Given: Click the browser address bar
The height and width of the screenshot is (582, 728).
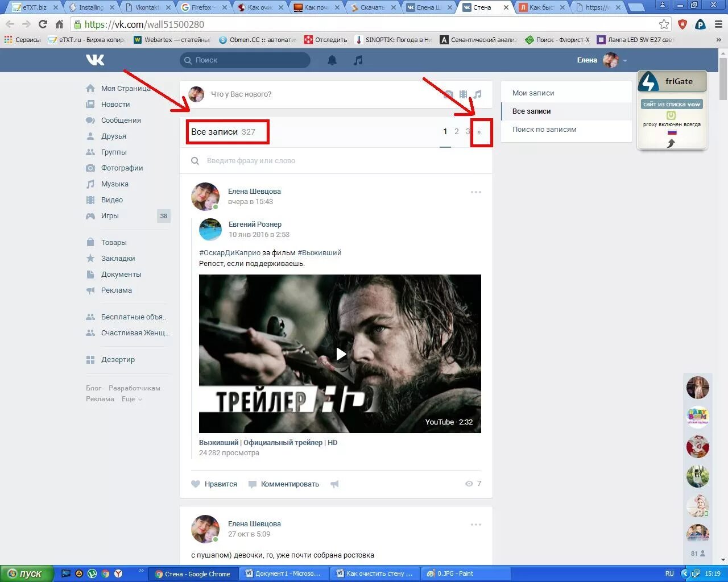Looking at the screenshot, I should coord(364,24).
